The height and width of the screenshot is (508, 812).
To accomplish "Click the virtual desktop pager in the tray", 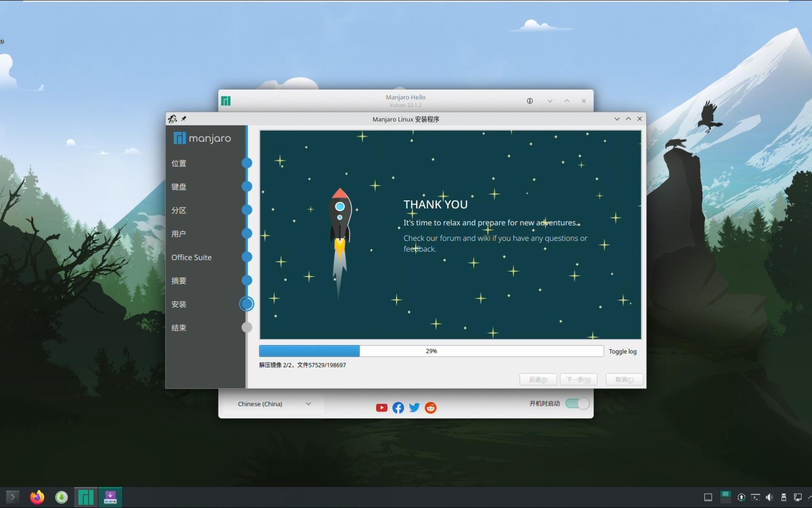I will (725, 496).
